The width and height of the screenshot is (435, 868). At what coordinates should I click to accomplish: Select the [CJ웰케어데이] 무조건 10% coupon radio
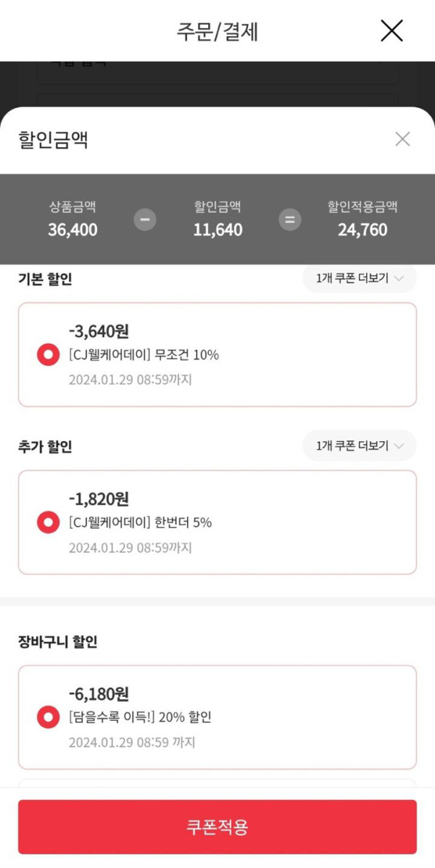tap(49, 355)
